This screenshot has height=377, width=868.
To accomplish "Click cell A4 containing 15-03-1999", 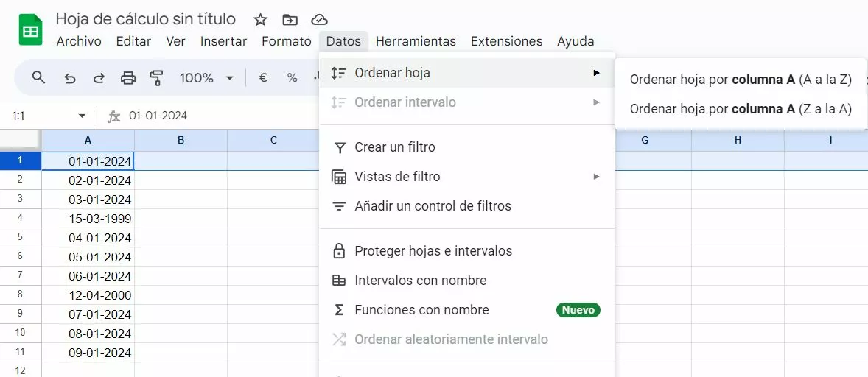I will (88, 219).
